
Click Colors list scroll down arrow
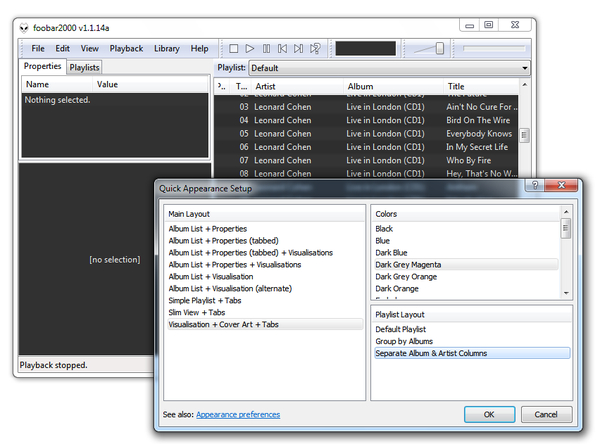coord(566,294)
